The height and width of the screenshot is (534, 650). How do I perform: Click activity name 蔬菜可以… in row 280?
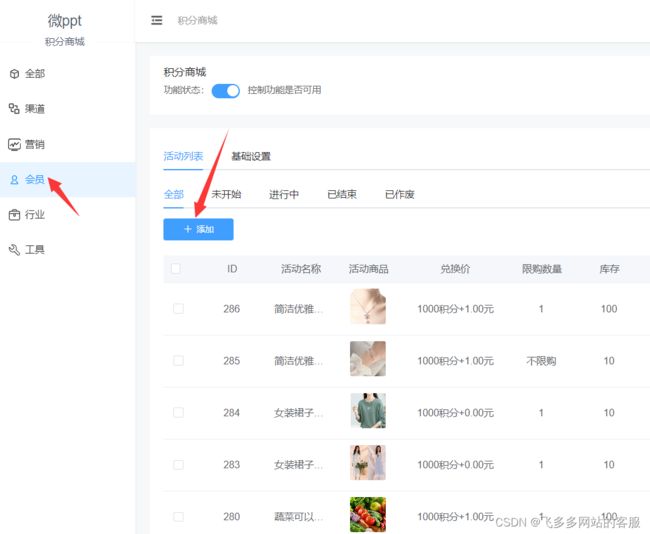298,517
